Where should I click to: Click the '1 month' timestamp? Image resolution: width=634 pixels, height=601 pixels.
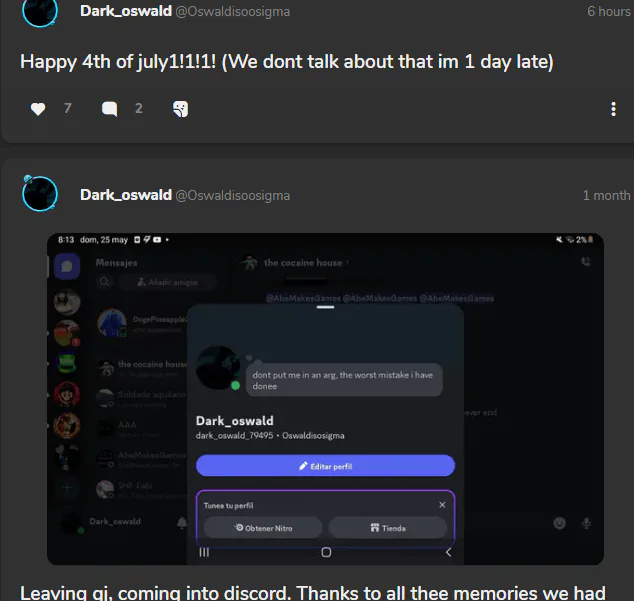[606, 195]
